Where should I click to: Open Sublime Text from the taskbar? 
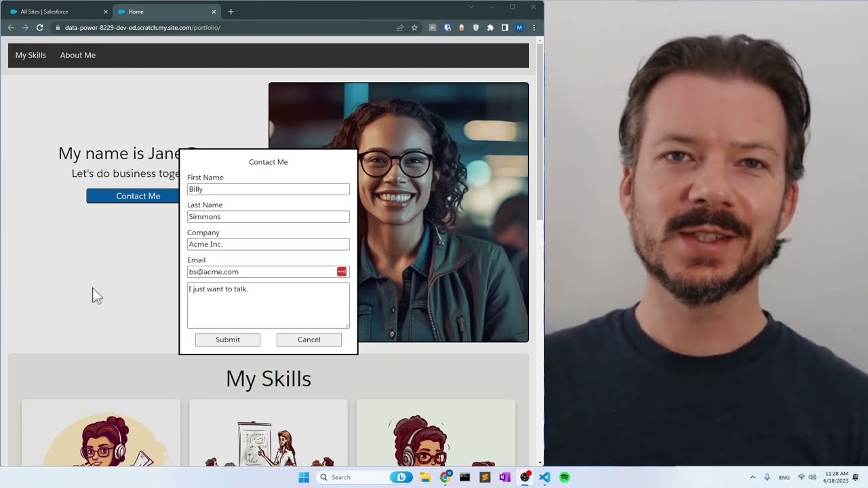(485, 477)
